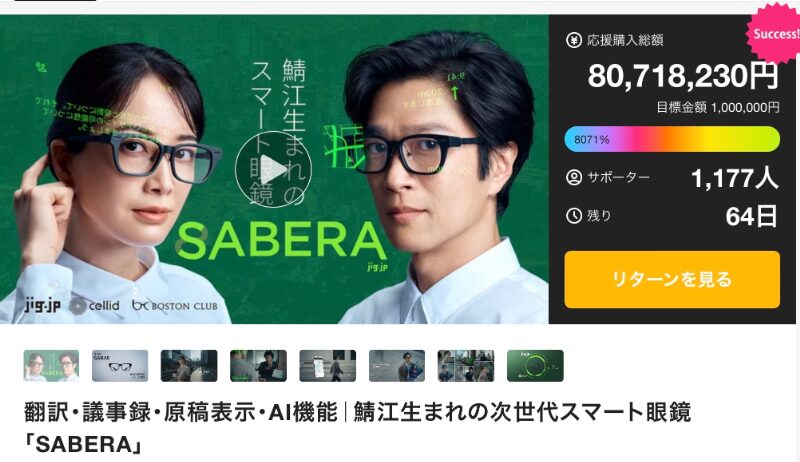Click the Boston Club logo
Viewport: 800px width, 462px height.
[174, 305]
